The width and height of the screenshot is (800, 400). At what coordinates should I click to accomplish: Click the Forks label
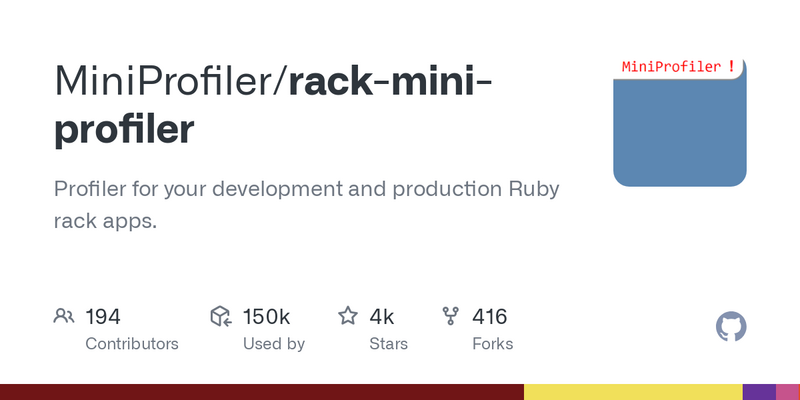pyautogui.click(x=492, y=344)
